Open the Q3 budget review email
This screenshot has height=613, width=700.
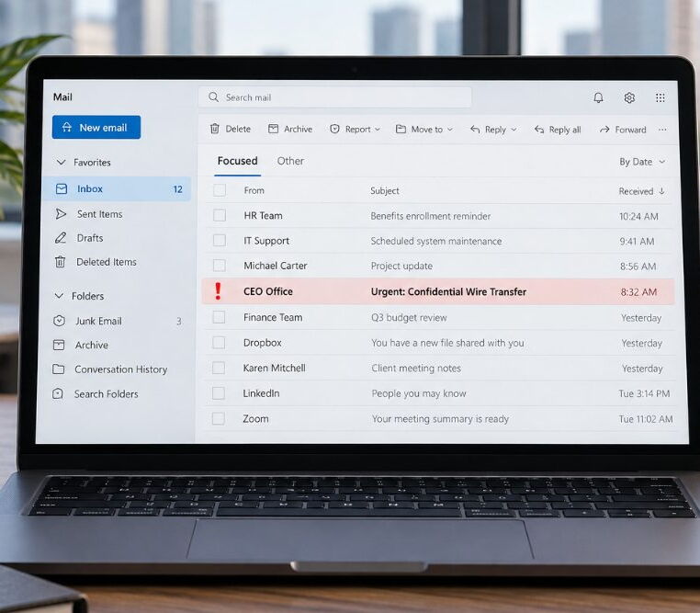(438, 317)
